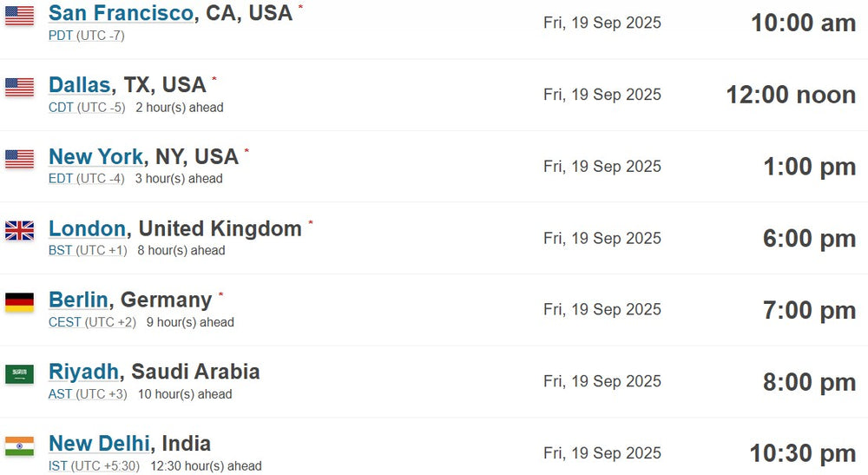Click the Germany flag icon

click(19, 302)
